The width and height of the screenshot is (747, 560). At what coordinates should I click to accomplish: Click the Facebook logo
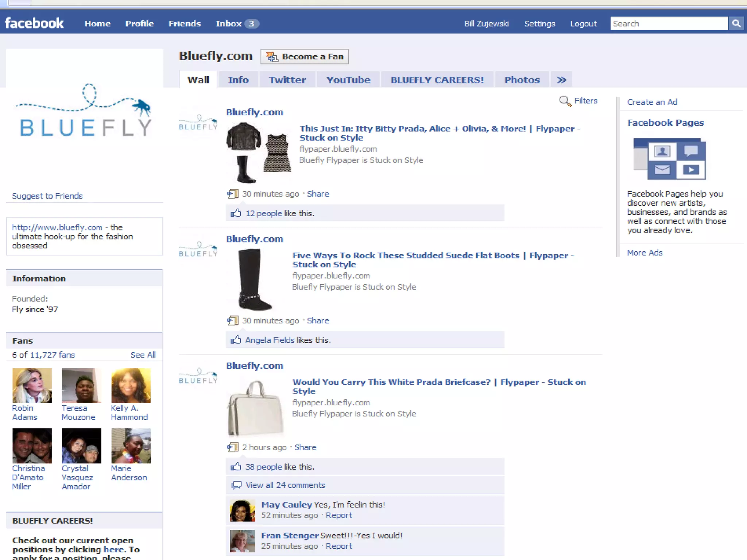[x=34, y=23]
